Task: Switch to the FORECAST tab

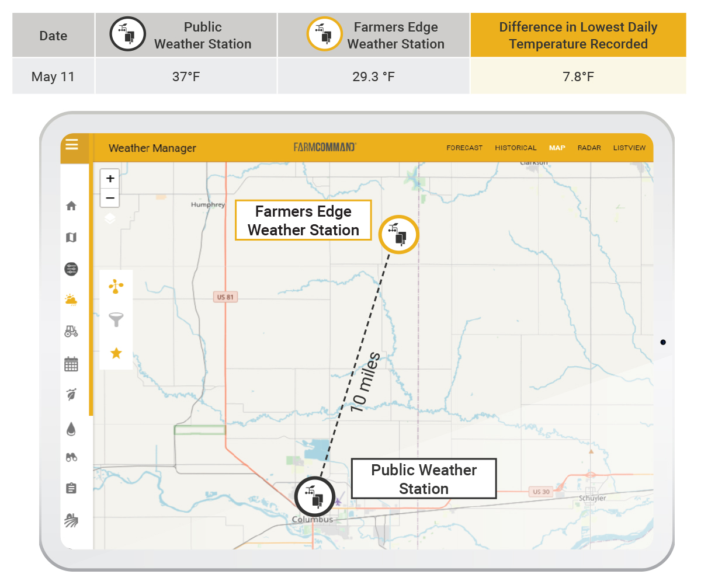Action: (464, 148)
